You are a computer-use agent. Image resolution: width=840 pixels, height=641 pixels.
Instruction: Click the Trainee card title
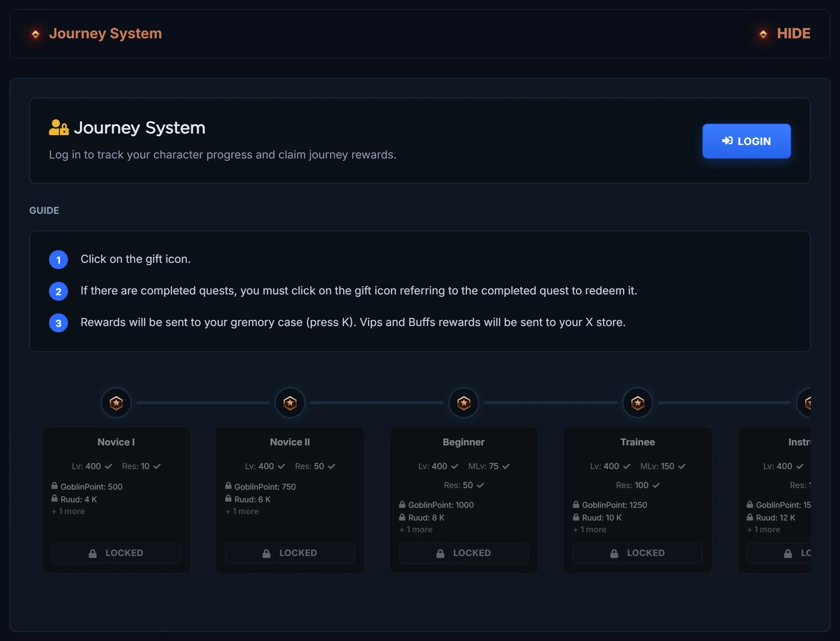pyautogui.click(x=638, y=442)
